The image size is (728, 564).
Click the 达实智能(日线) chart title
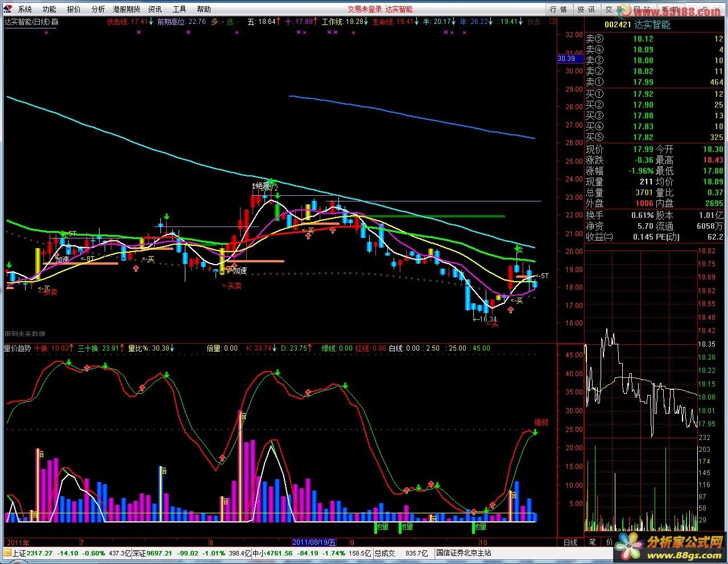click(27, 22)
